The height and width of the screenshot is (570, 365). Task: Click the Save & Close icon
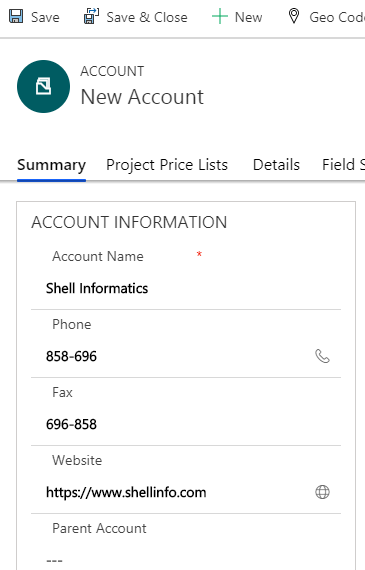(91, 17)
